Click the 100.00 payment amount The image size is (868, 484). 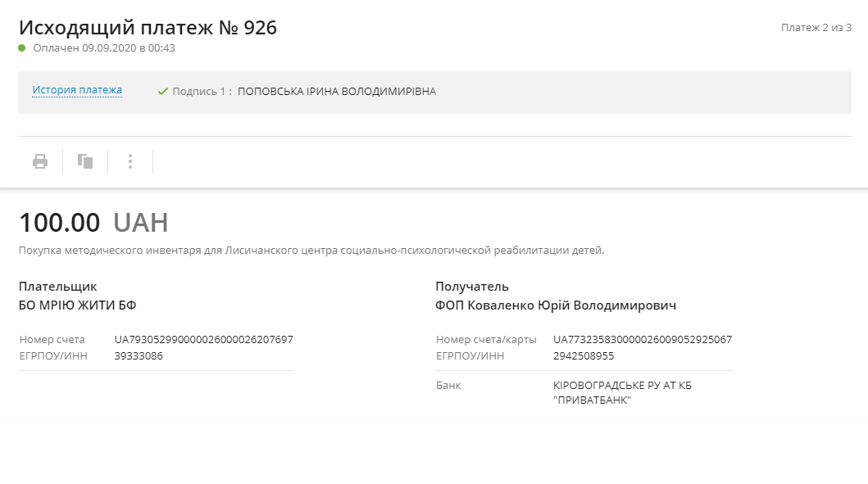[60, 223]
